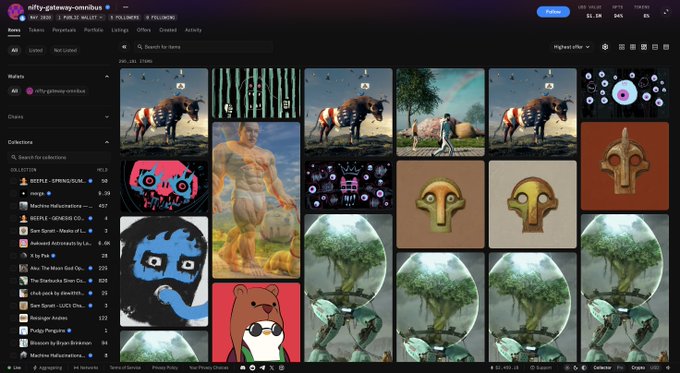680x373 pixels.
Task: Click the Live status indicator in footer
Action: (14, 368)
